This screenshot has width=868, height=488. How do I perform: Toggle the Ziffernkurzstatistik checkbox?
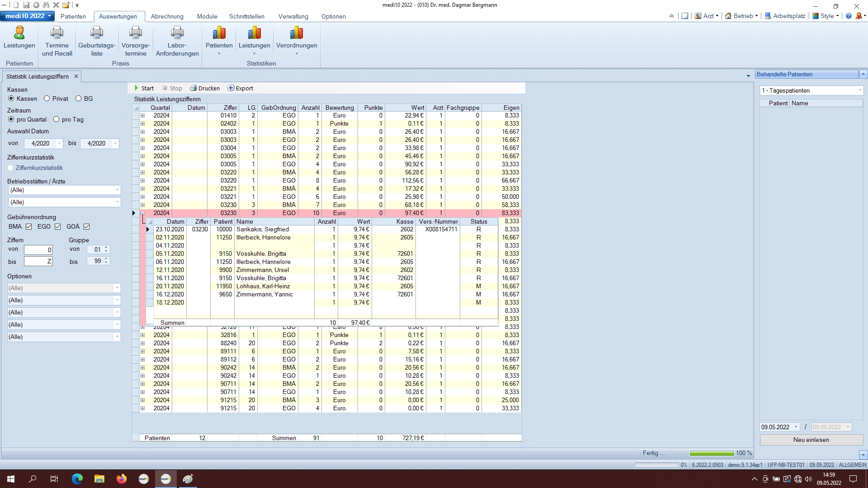[10, 168]
